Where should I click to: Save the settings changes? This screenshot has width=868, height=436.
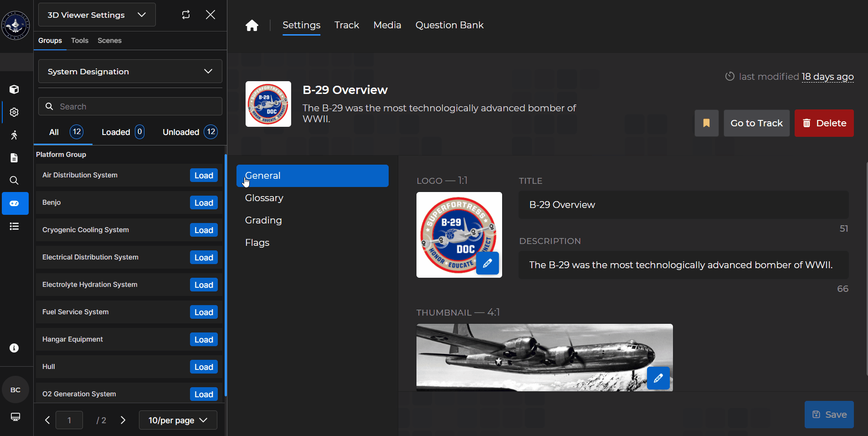[x=829, y=415]
